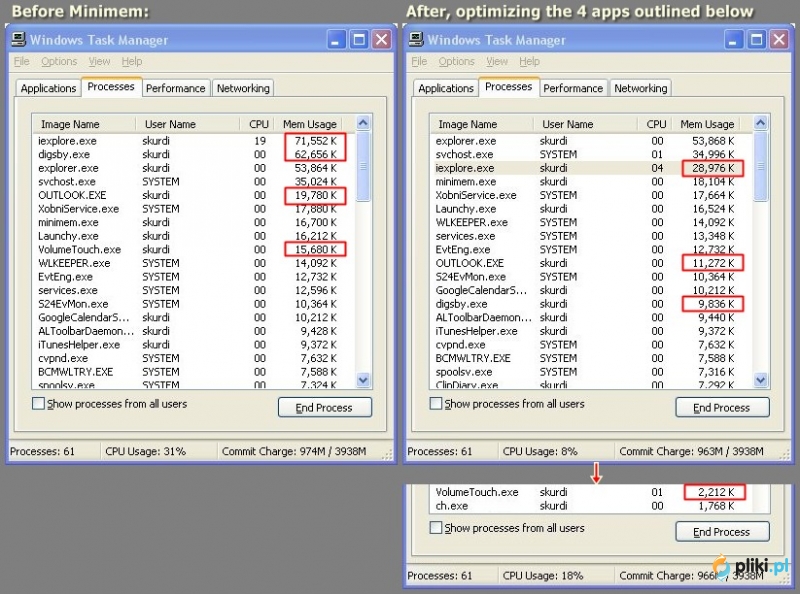Click 'CPU Usage: 31%' in the Before Minimem status bar
The height and width of the screenshot is (594, 800).
tap(145, 451)
